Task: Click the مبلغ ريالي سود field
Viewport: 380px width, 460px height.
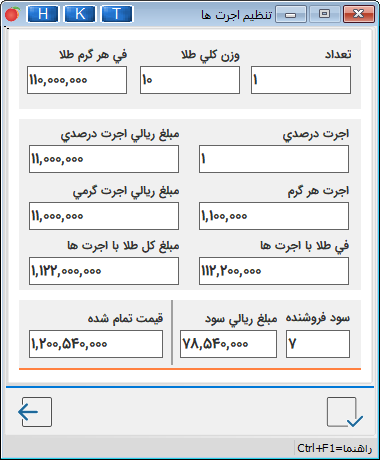Action: [228, 344]
